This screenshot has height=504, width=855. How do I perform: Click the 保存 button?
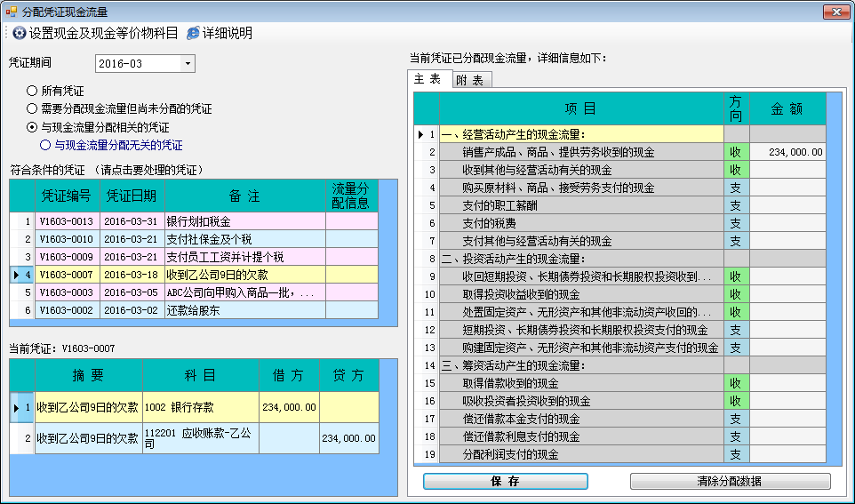tap(506, 481)
